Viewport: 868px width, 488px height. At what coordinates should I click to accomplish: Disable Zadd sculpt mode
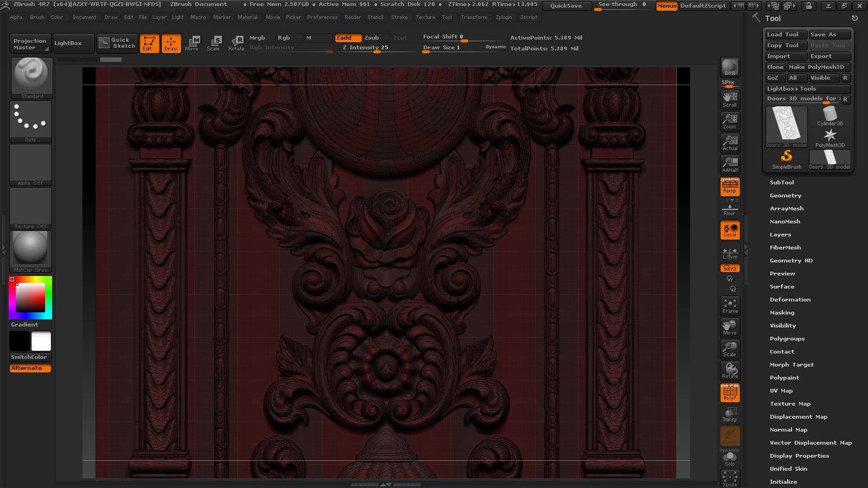tap(348, 38)
